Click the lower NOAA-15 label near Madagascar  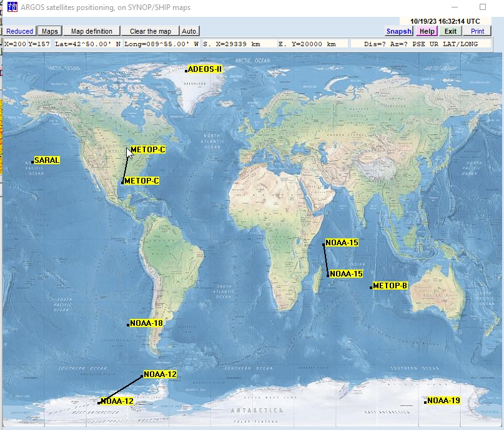346,273
